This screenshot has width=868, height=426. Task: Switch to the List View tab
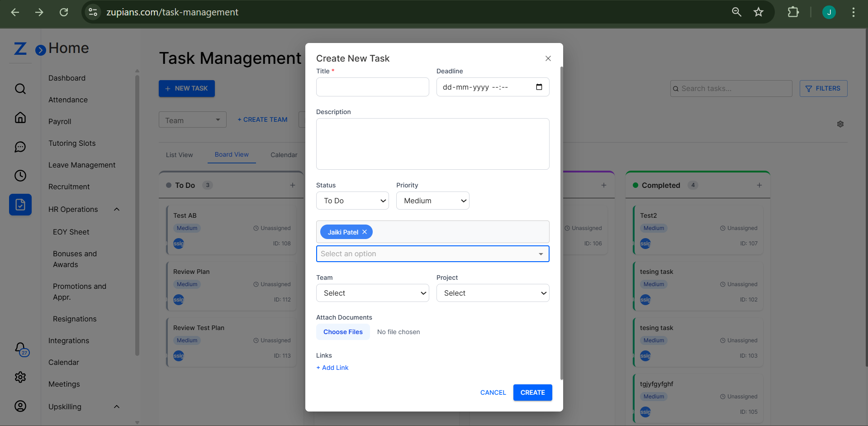[x=179, y=154]
